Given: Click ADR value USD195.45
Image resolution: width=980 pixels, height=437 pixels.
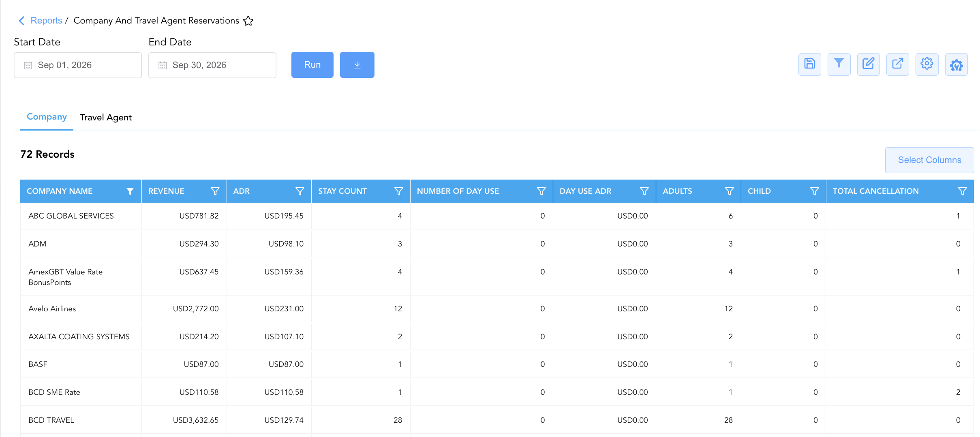Looking at the screenshot, I should (284, 216).
